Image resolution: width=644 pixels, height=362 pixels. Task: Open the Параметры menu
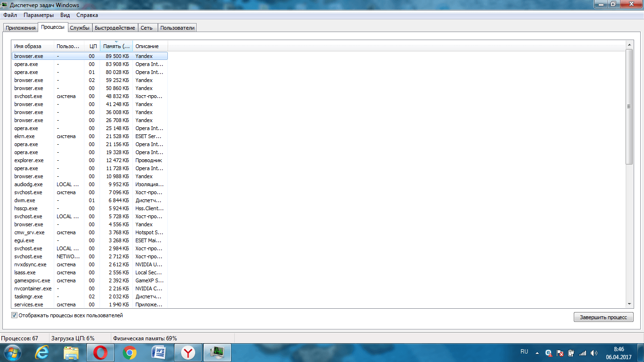39,15
